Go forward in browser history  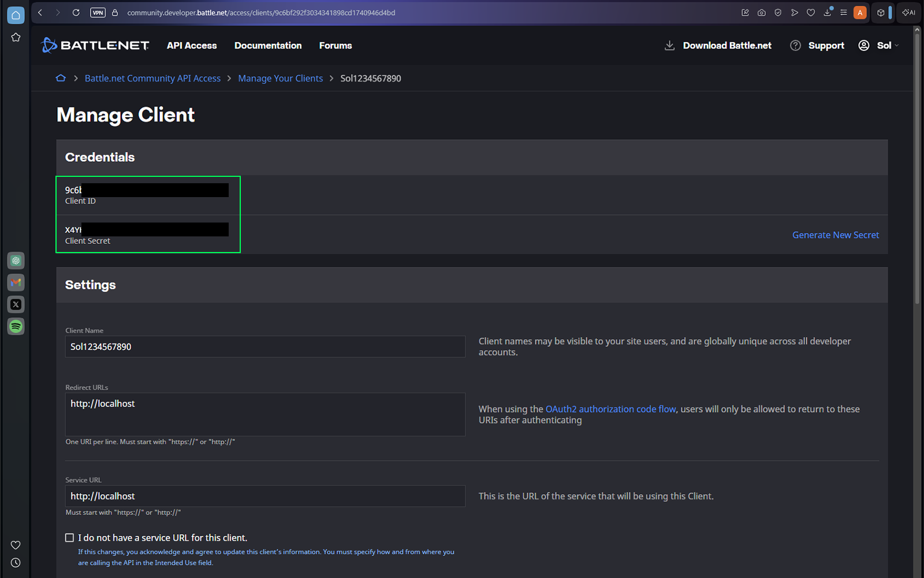click(58, 13)
